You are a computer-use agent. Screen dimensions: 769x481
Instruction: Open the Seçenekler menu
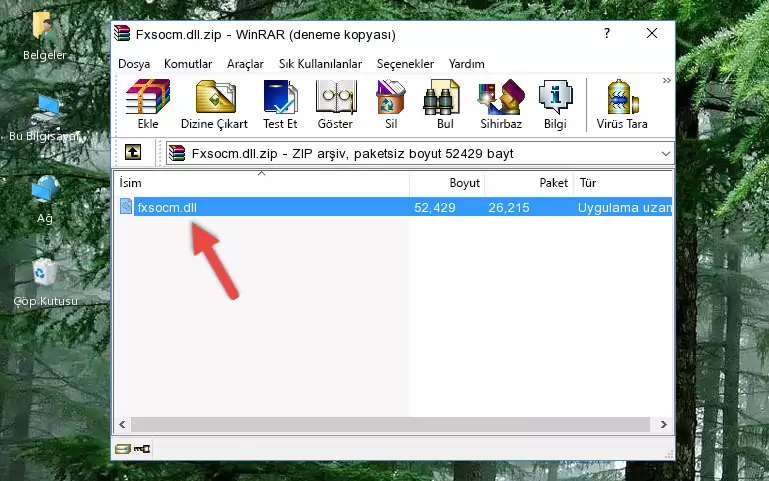(405, 64)
